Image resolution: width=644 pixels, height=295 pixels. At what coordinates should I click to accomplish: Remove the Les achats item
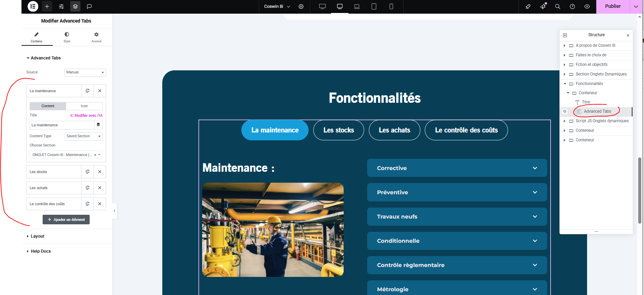(100, 188)
